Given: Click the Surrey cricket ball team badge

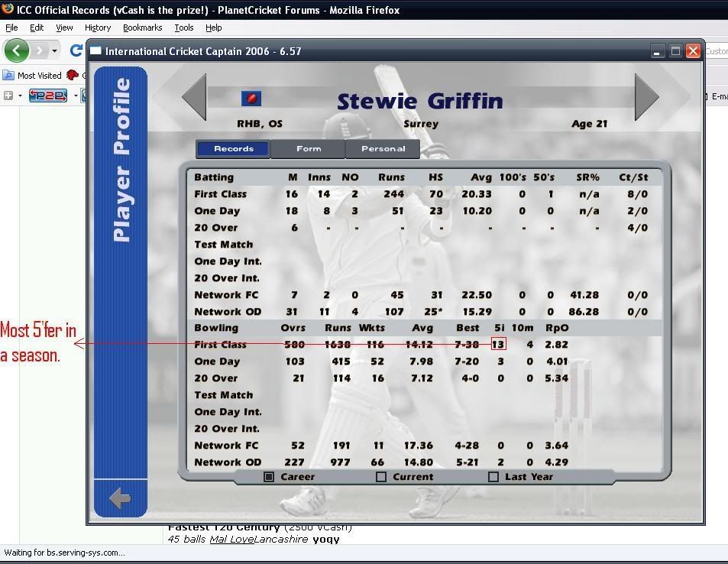Looking at the screenshot, I should coord(251,99).
